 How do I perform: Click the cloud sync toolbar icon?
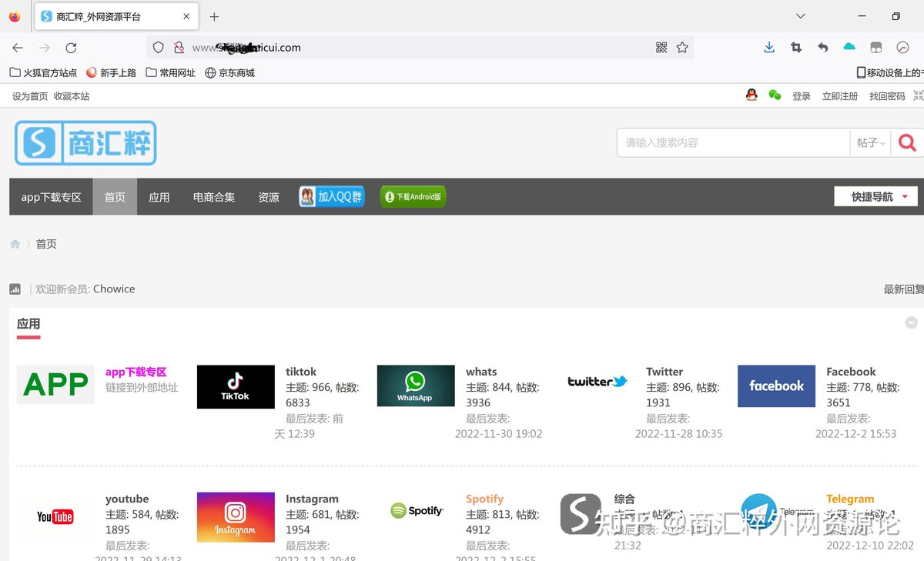click(x=849, y=47)
